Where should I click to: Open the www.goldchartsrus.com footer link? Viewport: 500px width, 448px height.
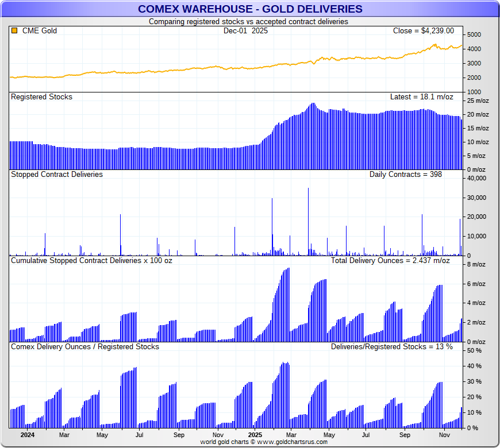click(292, 442)
